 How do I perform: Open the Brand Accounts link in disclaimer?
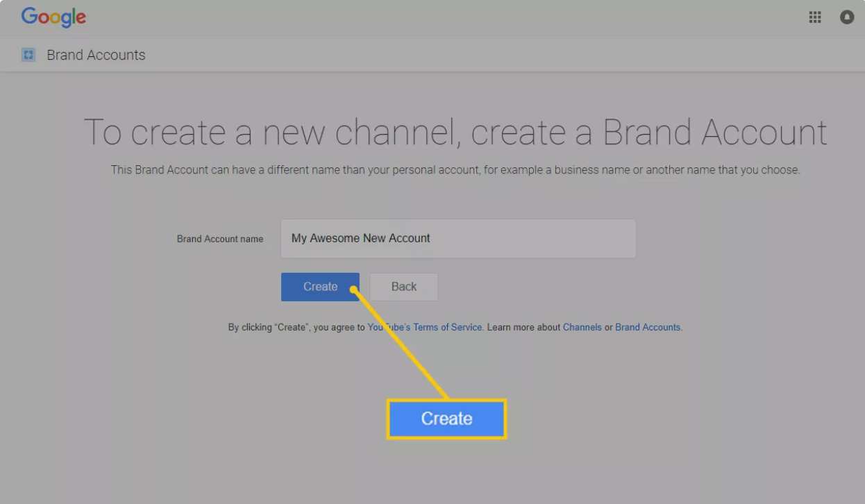pos(647,327)
